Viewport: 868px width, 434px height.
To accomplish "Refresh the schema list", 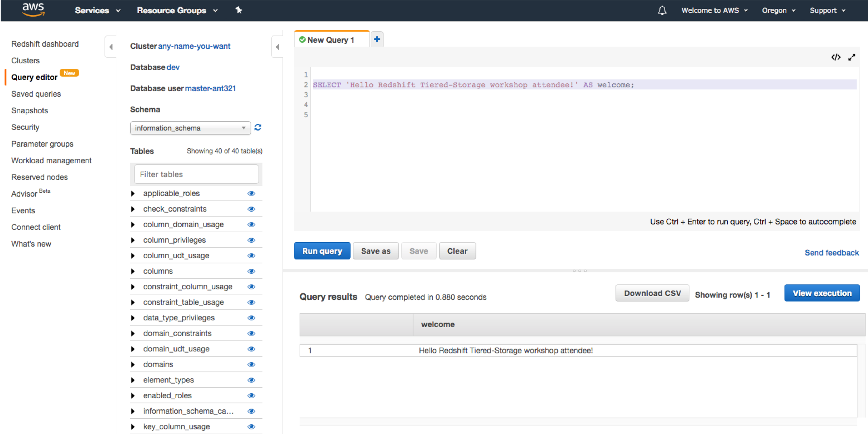I will point(258,127).
